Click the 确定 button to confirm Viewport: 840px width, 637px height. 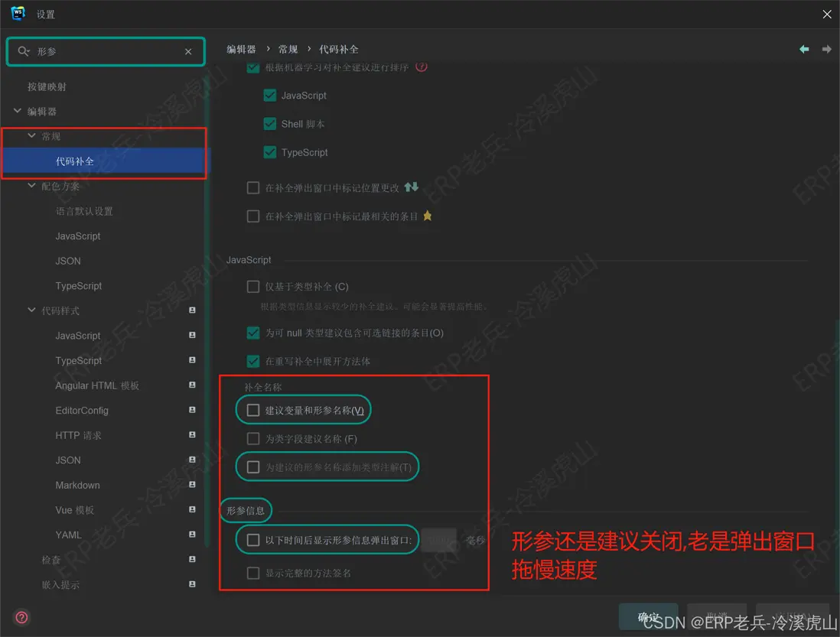pos(648,616)
